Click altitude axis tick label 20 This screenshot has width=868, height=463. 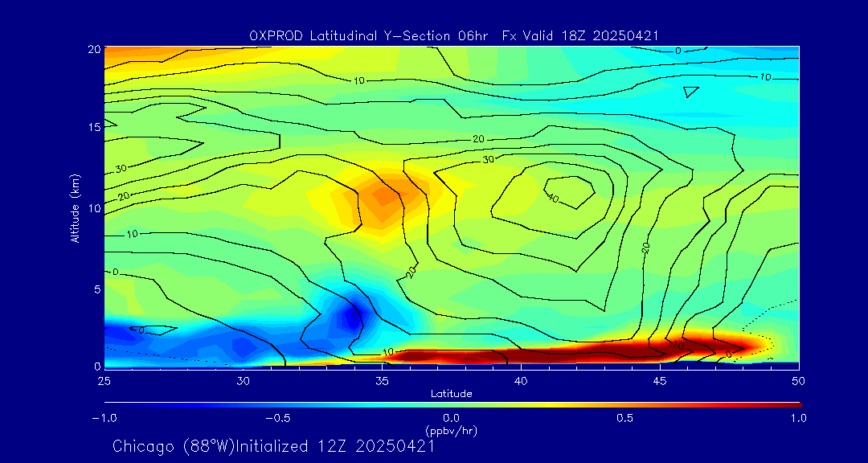[x=94, y=49]
